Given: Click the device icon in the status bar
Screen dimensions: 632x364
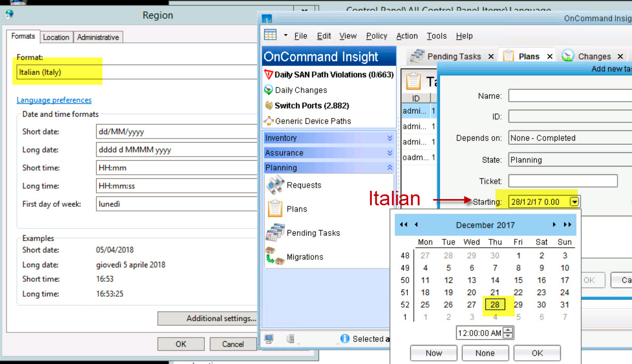Looking at the screenshot, I should [x=291, y=339].
